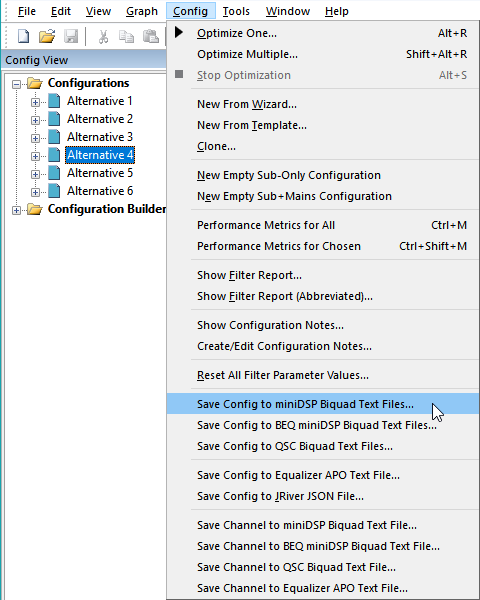
Task: Click the New file toolbar icon
Action: click(x=24, y=37)
